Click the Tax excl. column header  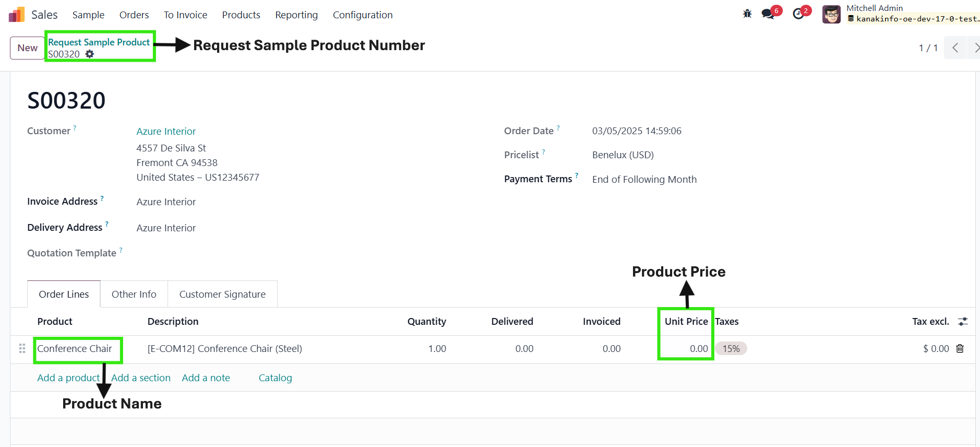tap(930, 321)
